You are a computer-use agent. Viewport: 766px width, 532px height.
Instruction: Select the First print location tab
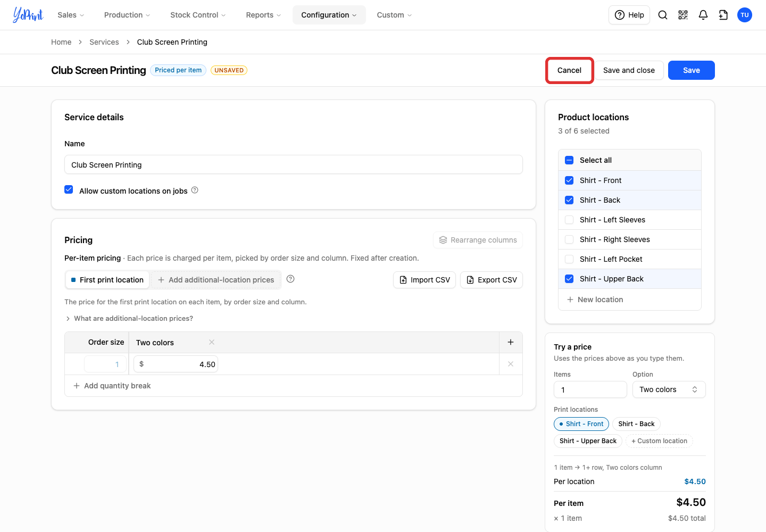107,280
